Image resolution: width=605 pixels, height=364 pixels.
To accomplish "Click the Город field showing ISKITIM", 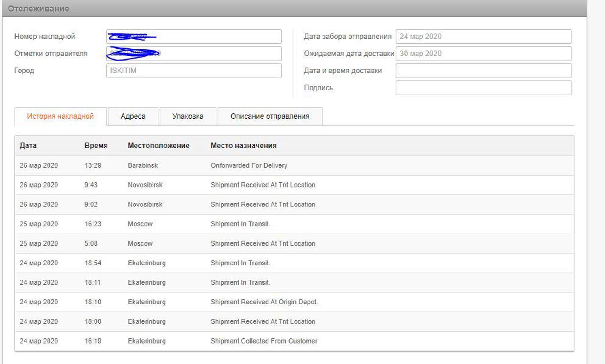I will [x=194, y=71].
